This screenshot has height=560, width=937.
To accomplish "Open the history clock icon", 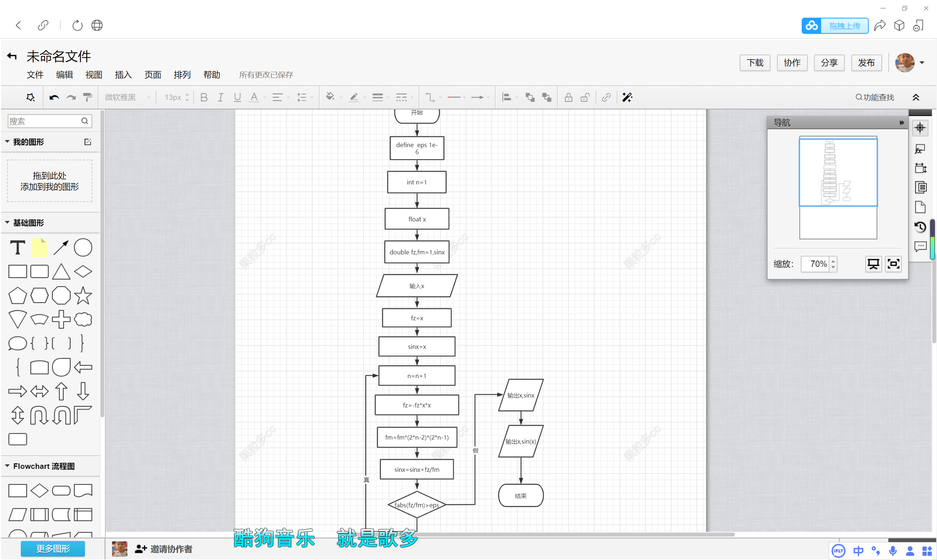I will pos(920,227).
